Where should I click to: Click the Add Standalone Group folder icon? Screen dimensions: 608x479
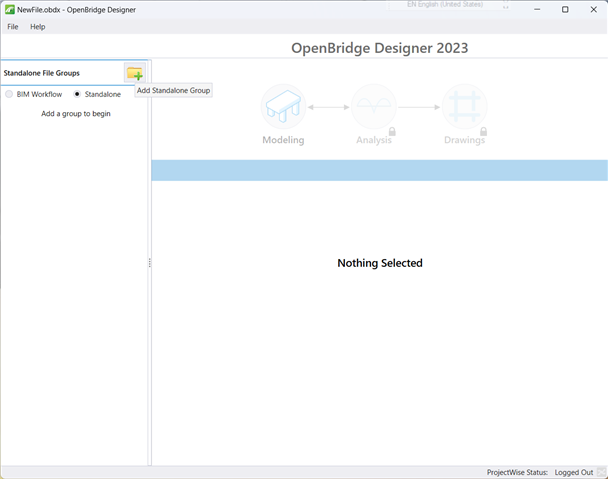click(x=135, y=73)
